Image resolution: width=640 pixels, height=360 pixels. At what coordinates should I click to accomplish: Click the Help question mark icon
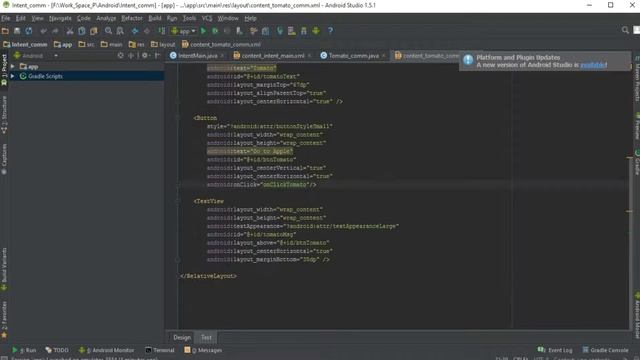pyautogui.click(x=330, y=31)
